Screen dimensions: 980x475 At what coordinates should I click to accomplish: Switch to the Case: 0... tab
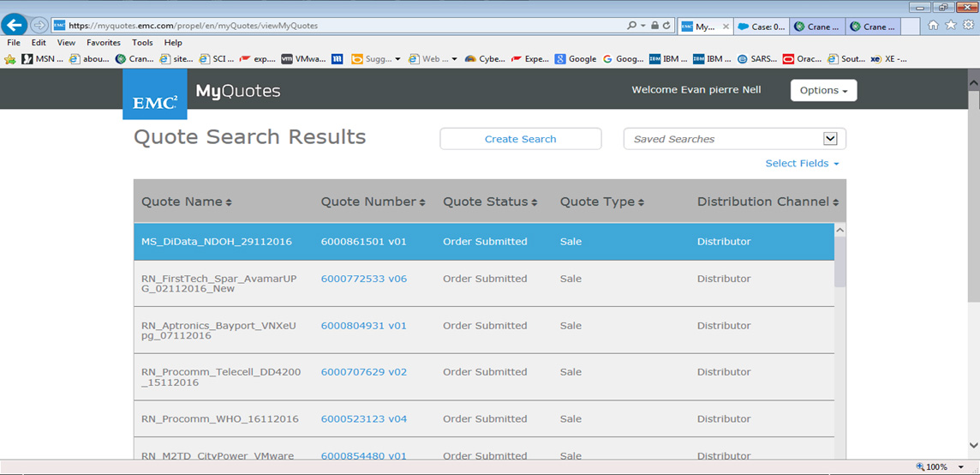pyautogui.click(x=762, y=27)
